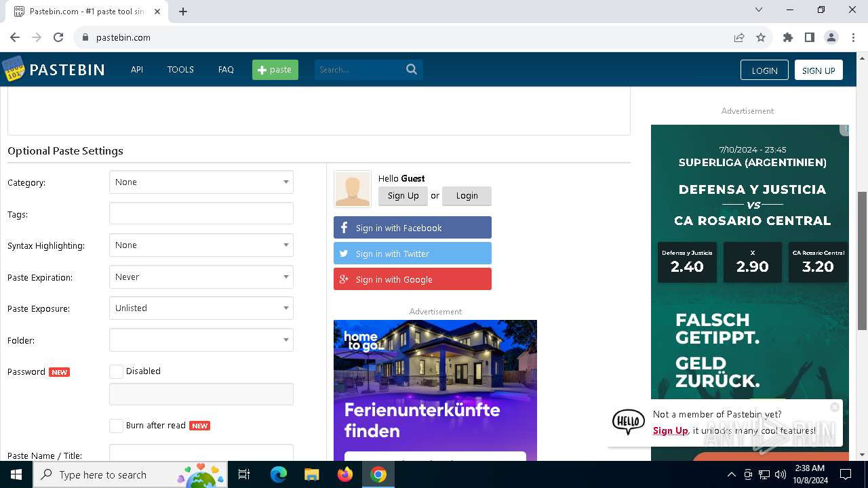This screenshot has height=488, width=868.
Task: Click the HomeToGo advertisement image
Action: [435, 390]
